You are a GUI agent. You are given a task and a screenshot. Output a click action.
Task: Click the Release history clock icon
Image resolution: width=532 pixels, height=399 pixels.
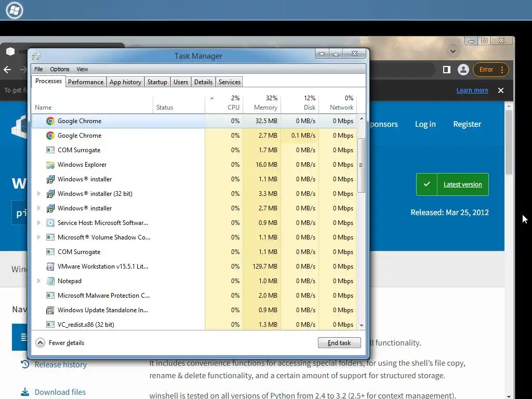[x=25, y=364]
